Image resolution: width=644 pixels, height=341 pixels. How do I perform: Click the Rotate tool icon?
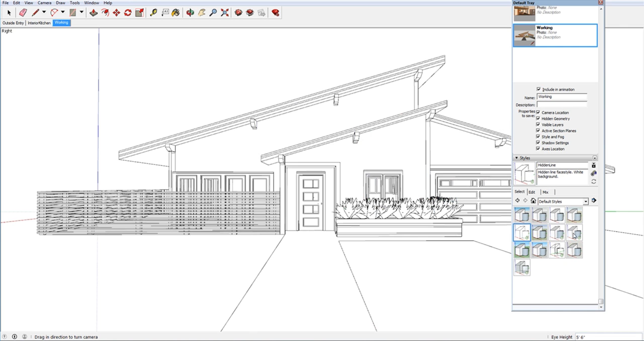coord(128,12)
